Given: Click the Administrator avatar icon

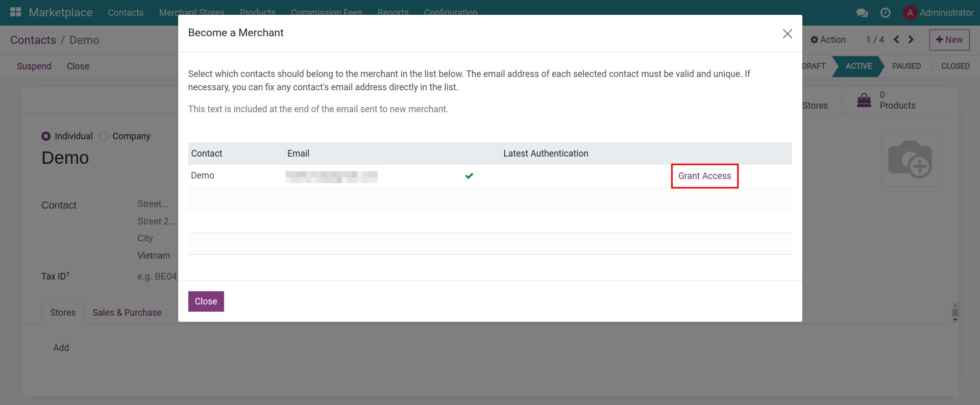Looking at the screenshot, I should point(910,13).
